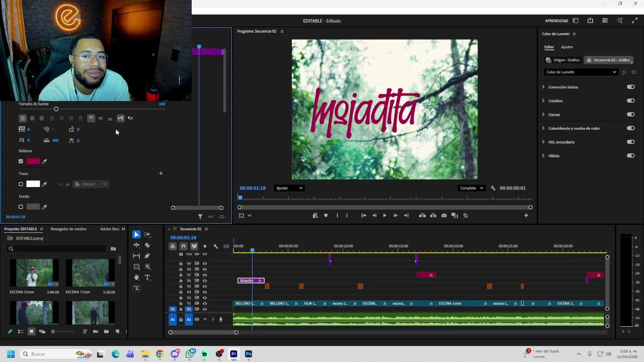
Task: Expand the Viñeta section
Action: click(543, 155)
